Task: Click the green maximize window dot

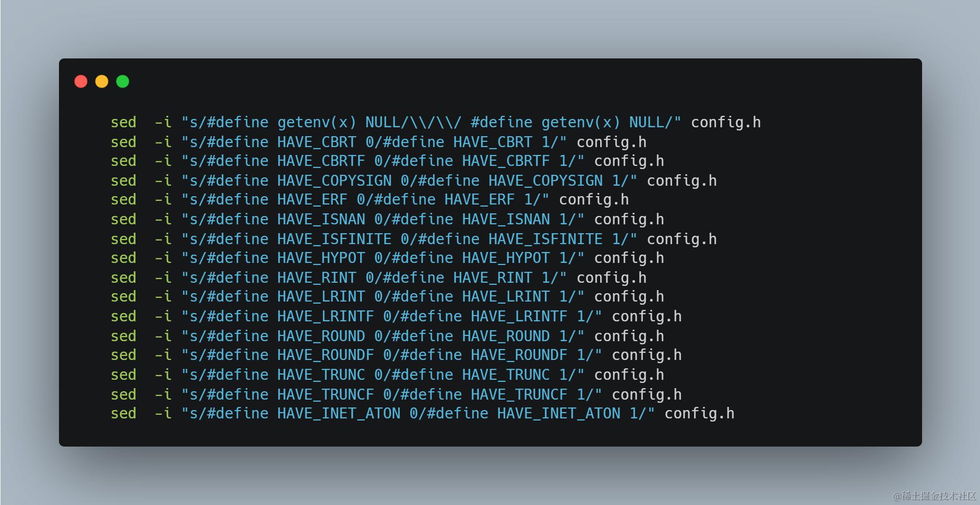Action: point(123,81)
